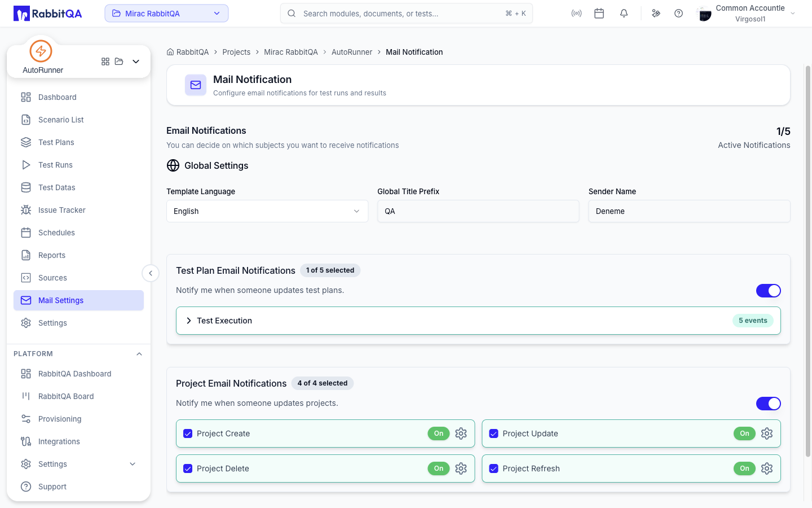812x508 pixels.
Task: Toggle Project Email Notifications switch
Action: (769, 404)
